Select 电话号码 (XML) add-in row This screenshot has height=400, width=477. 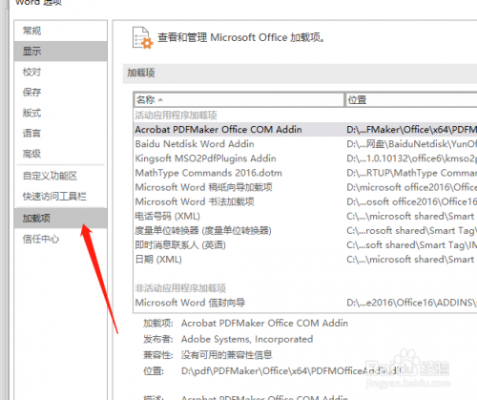click(305, 216)
